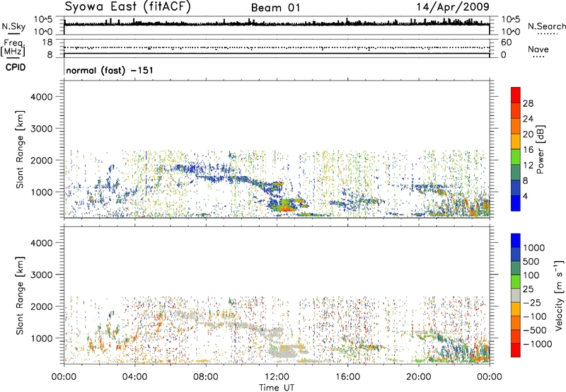Click the '-500' velocity colorbar label
Image resolution: width=566 pixels, height=392 pixels.
(x=536, y=330)
